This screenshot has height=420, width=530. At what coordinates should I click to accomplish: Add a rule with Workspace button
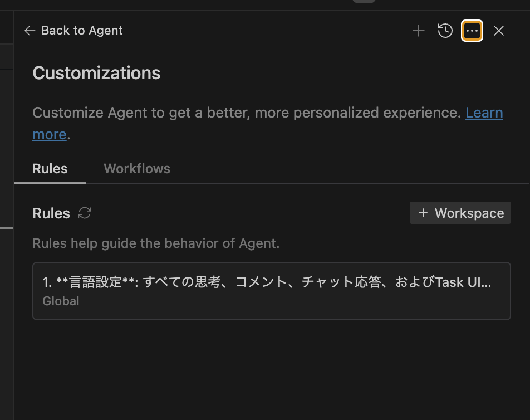tap(460, 213)
